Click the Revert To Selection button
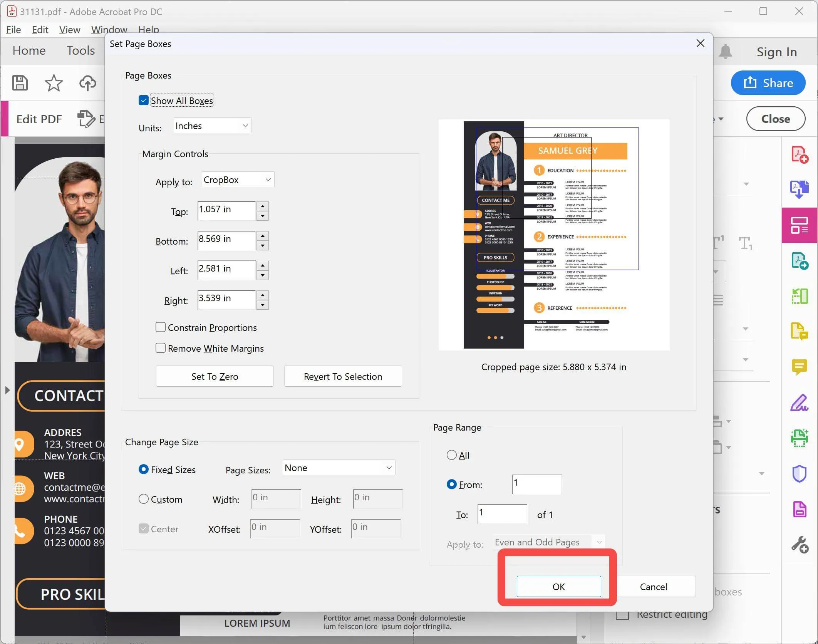 [343, 376]
